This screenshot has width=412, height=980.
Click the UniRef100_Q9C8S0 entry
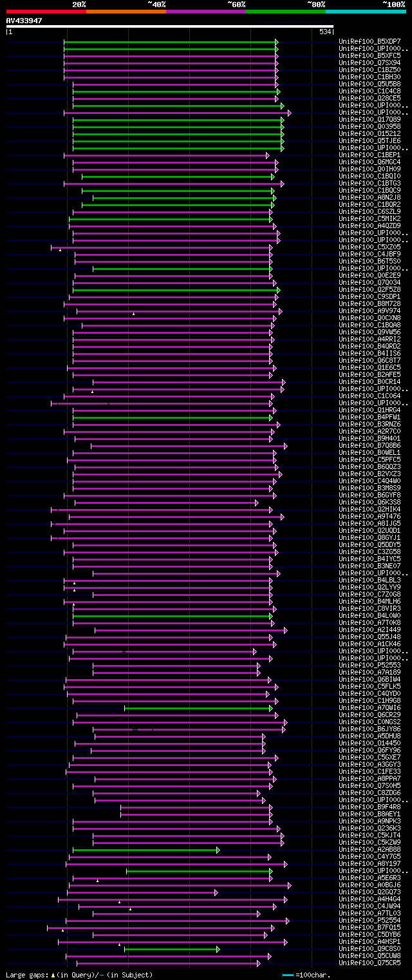coord(370,949)
